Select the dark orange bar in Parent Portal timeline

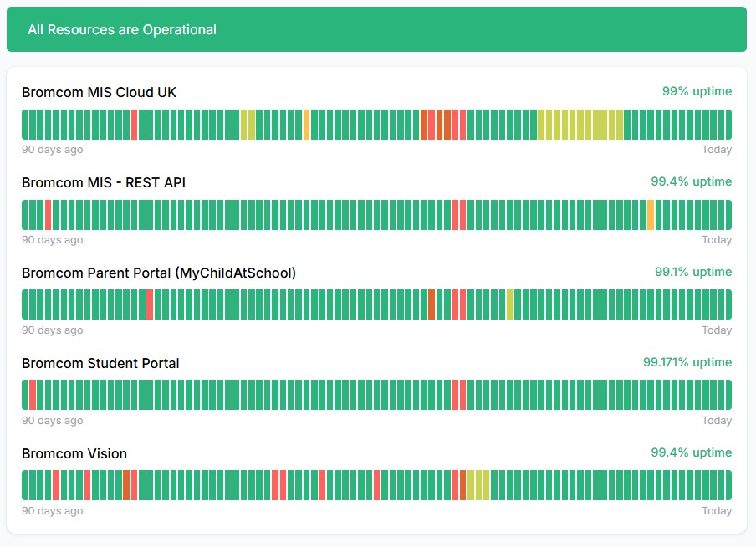432,304
